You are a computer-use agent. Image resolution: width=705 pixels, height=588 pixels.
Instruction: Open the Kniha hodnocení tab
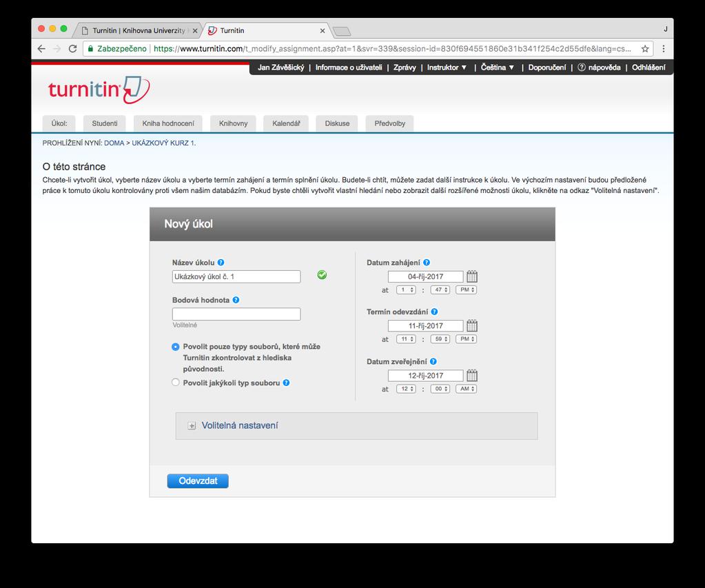pos(168,123)
